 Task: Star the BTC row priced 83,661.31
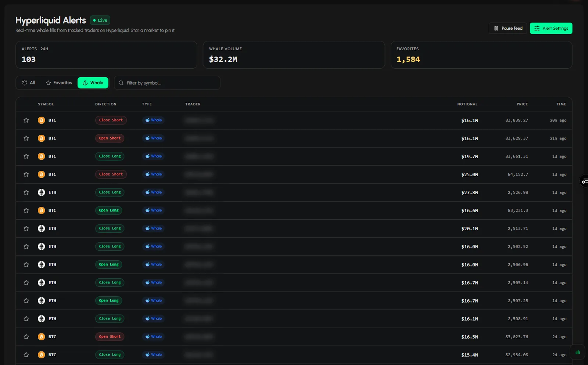(x=26, y=156)
